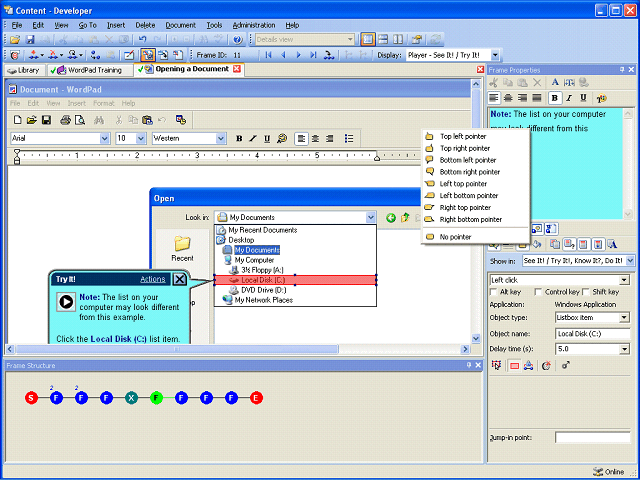This screenshot has width=640, height=480.
Task: Click the Open folder icon in the Developer toolbar
Action: coord(15,39)
